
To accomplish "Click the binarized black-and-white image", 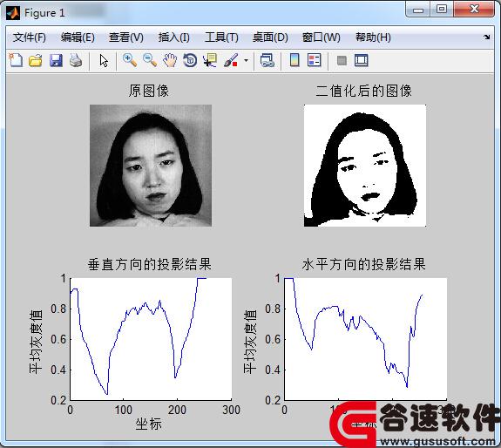I will click(x=365, y=166).
